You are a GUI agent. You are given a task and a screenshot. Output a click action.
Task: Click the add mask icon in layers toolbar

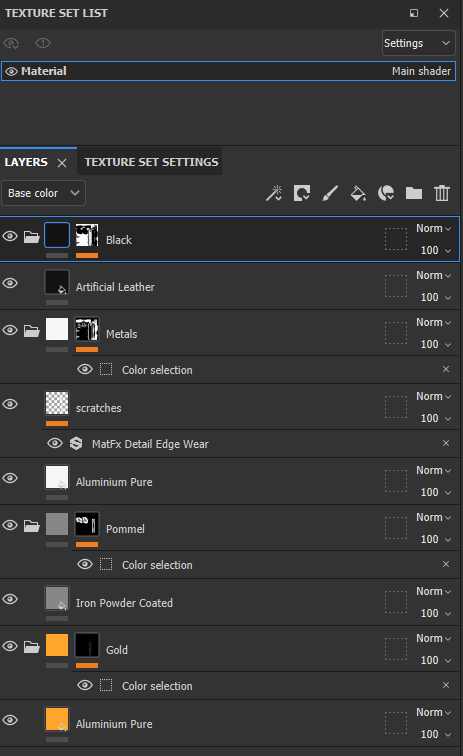(302, 193)
